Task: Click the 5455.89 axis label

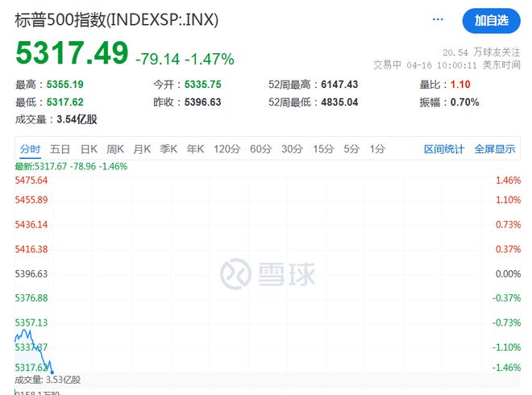Action: pyautogui.click(x=31, y=200)
